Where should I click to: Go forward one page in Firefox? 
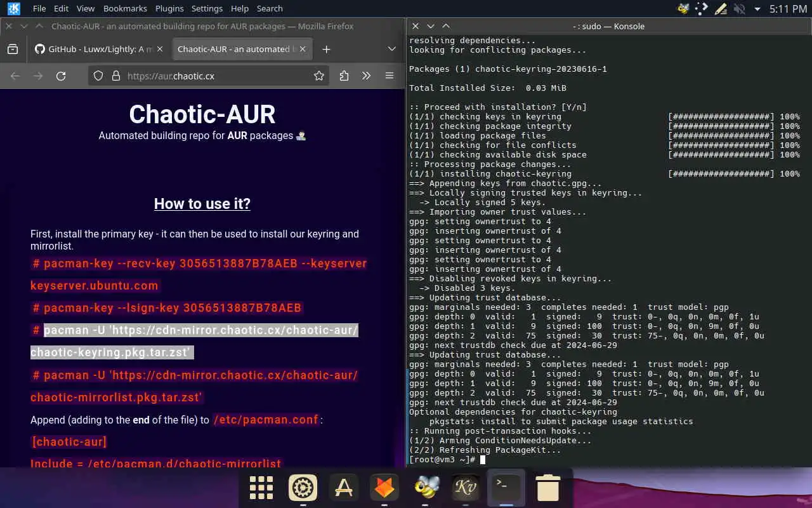(x=38, y=76)
